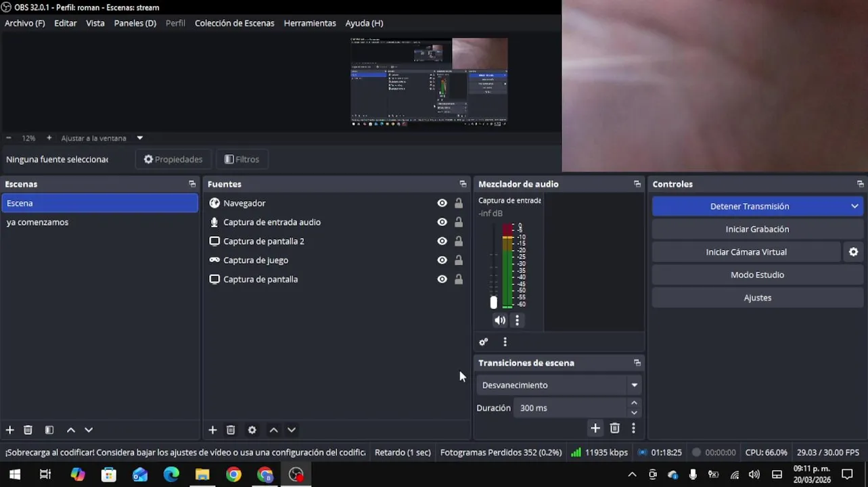Click the Iniciar Grabación button
The width and height of the screenshot is (868, 487).
click(x=757, y=229)
